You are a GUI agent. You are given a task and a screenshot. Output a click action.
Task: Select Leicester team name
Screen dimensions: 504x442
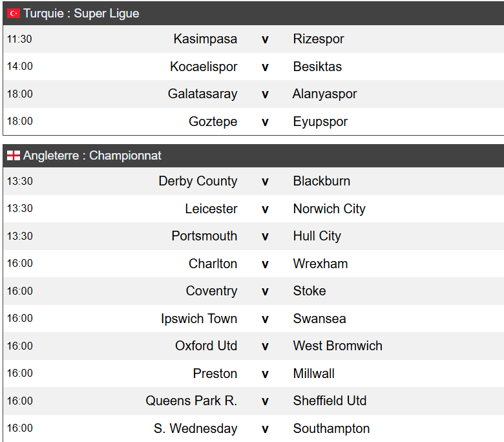pos(211,209)
